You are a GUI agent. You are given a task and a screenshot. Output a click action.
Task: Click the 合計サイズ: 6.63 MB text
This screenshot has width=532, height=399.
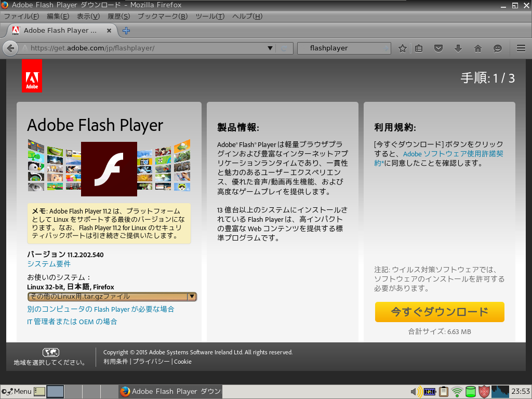tap(440, 331)
